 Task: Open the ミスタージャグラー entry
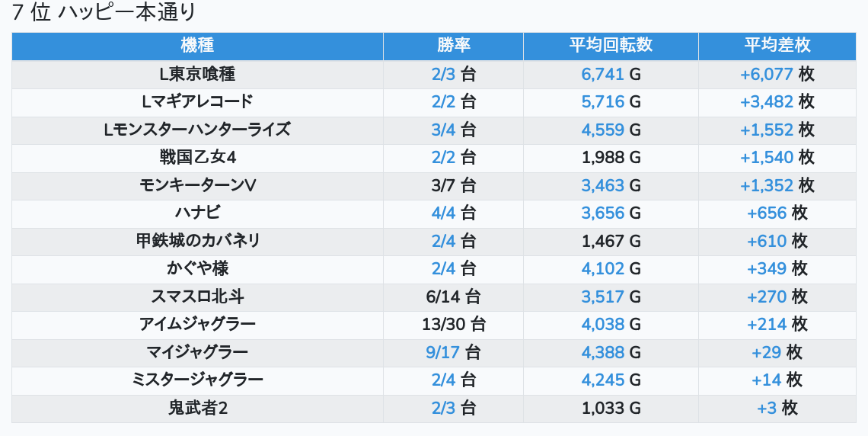197,380
